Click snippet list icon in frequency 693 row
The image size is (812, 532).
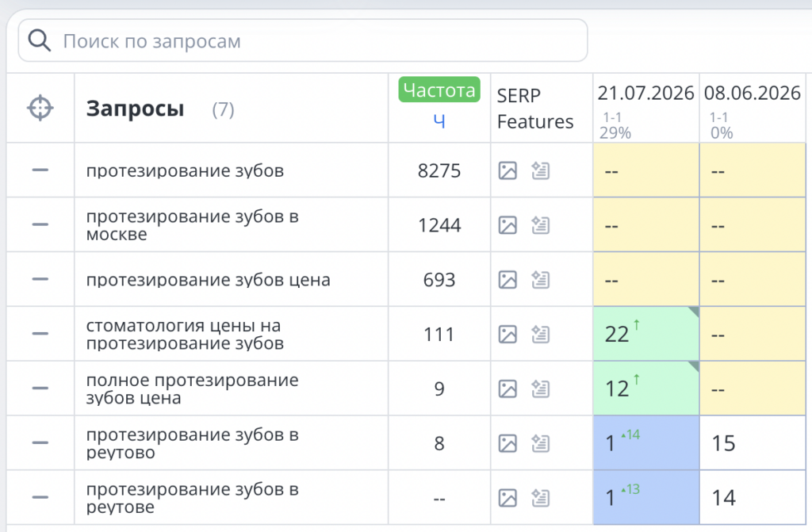coord(540,280)
